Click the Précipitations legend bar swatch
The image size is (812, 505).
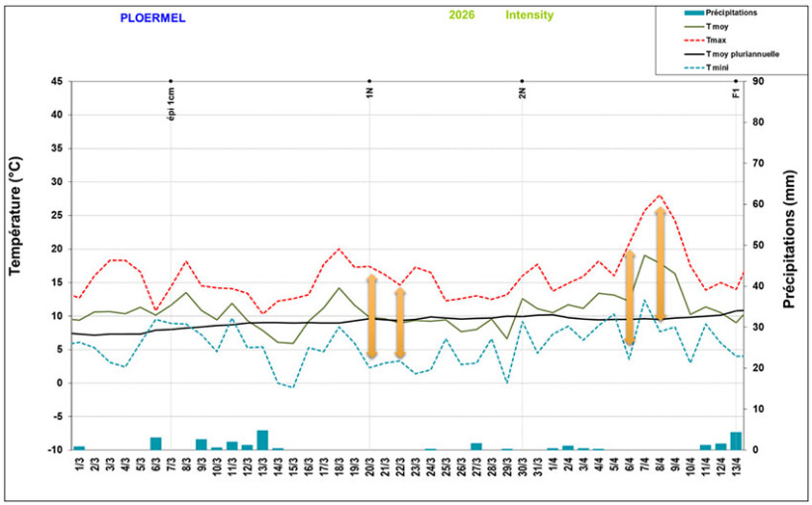tap(681, 13)
